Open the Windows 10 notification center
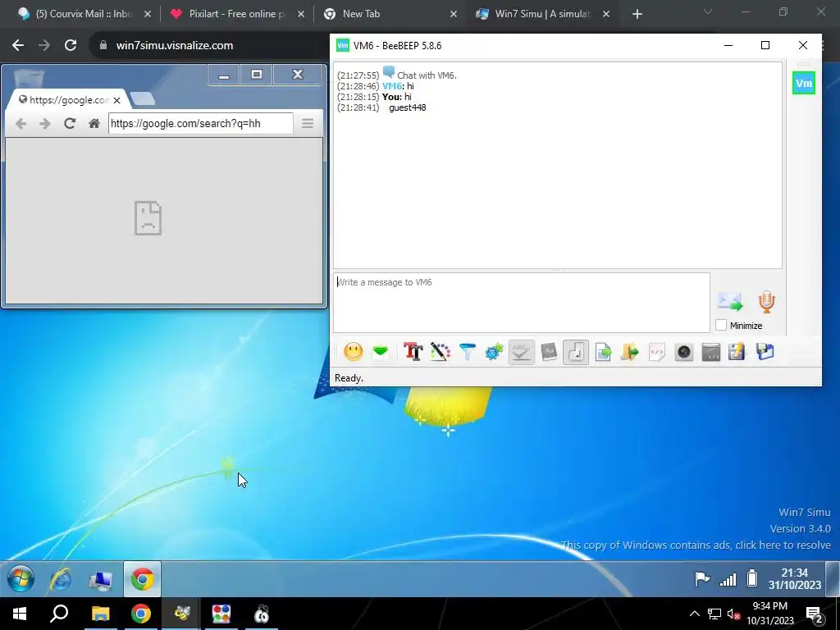The width and height of the screenshot is (840, 630). [815, 614]
